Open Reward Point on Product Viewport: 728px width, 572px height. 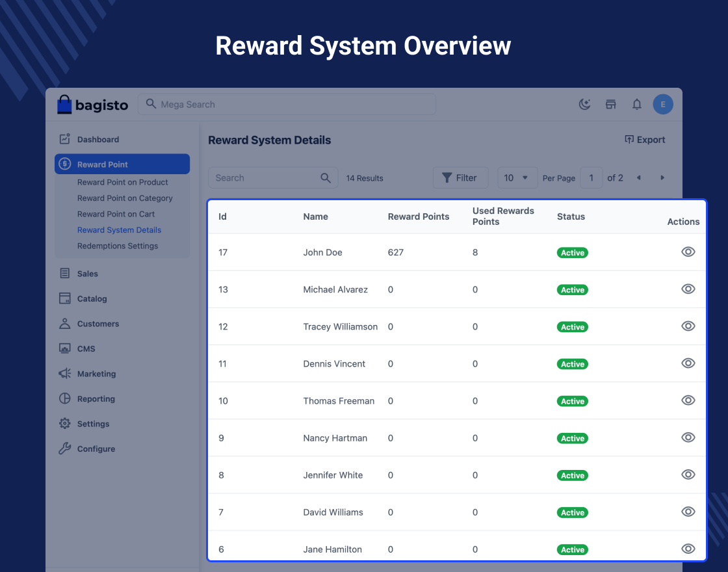point(123,183)
